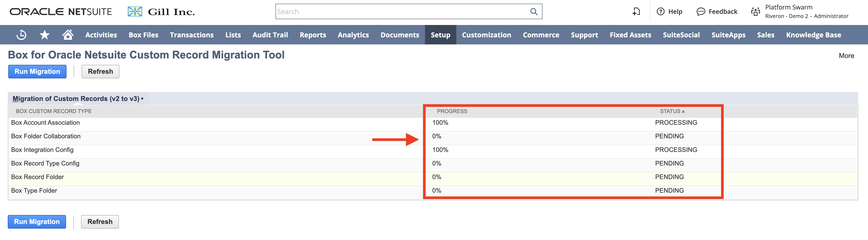Click the PENDING status for Box Record Folder

(669, 177)
